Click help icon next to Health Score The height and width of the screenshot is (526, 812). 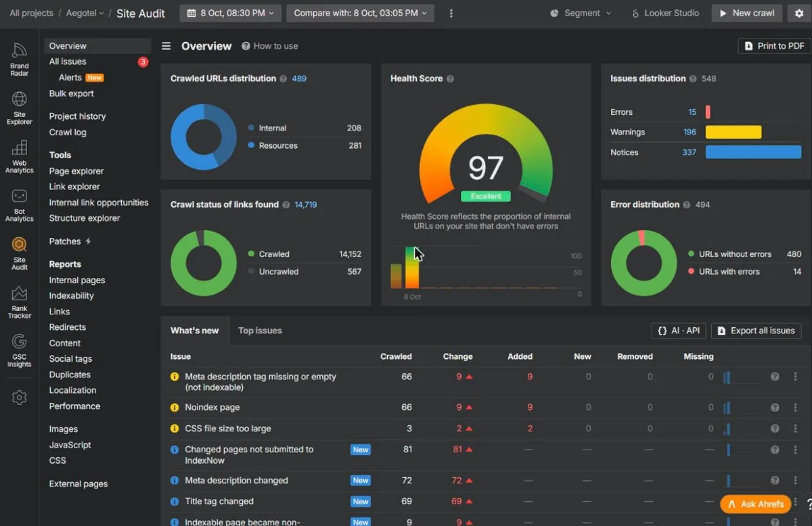coord(450,78)
